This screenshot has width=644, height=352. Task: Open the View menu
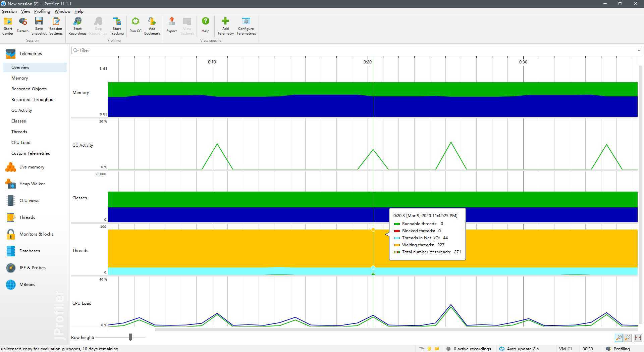click(25, 11)
